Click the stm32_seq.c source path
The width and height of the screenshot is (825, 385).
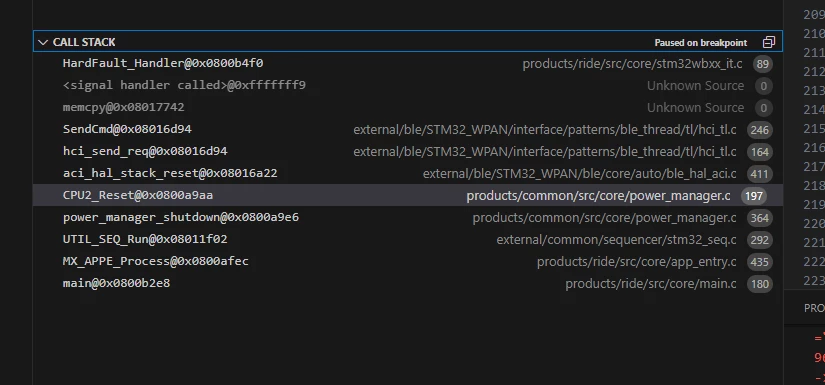pyautogui.click(x=616, y=240)
